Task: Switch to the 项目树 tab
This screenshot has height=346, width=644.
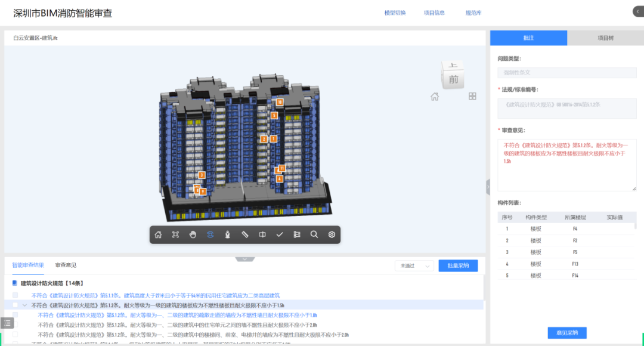Action: pyautogui.click(x=605, y=38)
